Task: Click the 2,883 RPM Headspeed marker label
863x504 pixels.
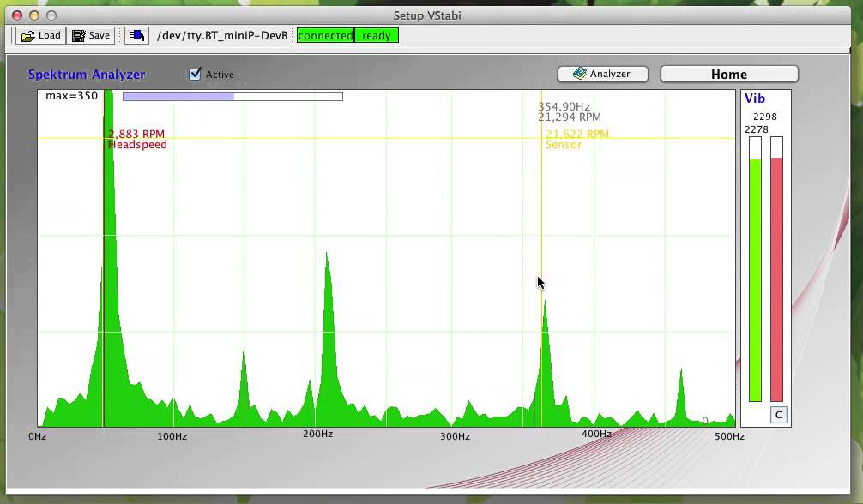Action: click(137, 139)
